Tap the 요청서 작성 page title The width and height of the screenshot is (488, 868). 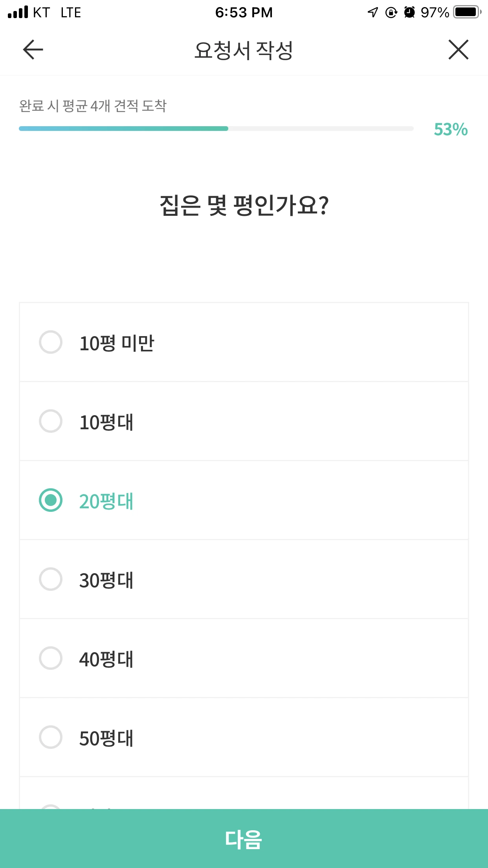click(244, 50)
